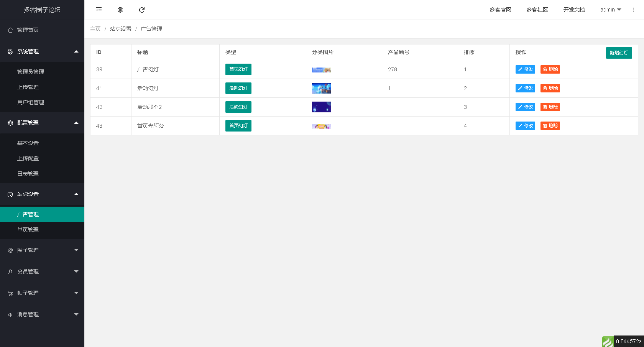Expand the 会员管理 menu arrow
Screen dimensions: 644x347
pyautogui.click(x=76, y=271)
